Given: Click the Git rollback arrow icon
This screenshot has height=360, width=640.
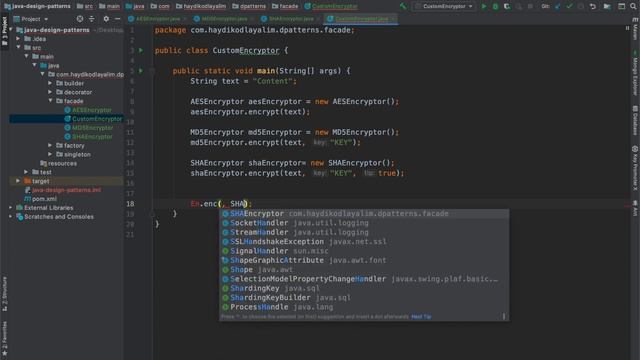Looking at the screenshot, I should coord(593,6).
